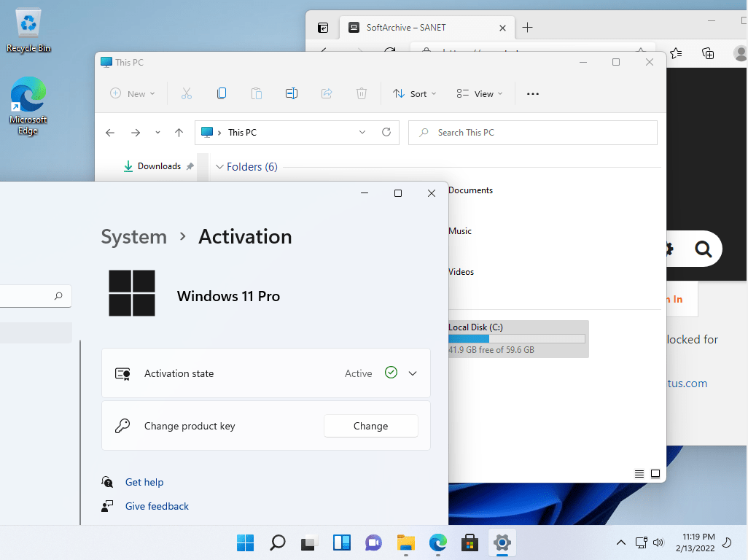Image resolution: width=748 pixels, height=560 pixels.
Task: Refresh the This PC address bar
Action: 386,132
